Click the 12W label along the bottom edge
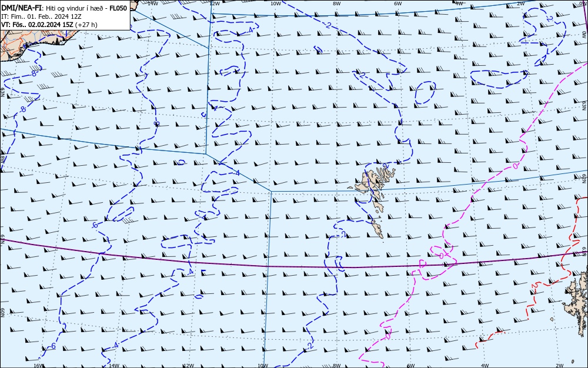 (189, 366)
